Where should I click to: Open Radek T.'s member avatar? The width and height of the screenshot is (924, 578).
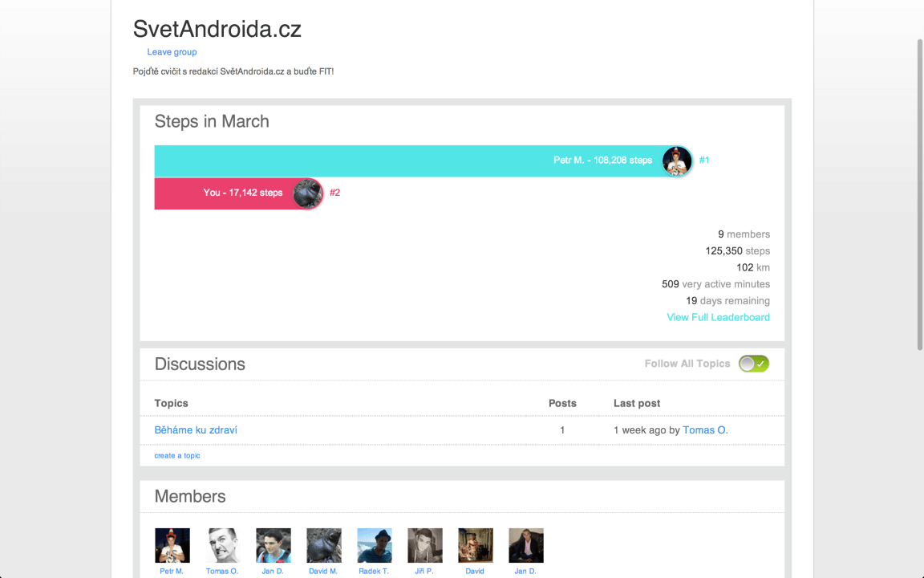pyautogui.click(x=375, y=545)
